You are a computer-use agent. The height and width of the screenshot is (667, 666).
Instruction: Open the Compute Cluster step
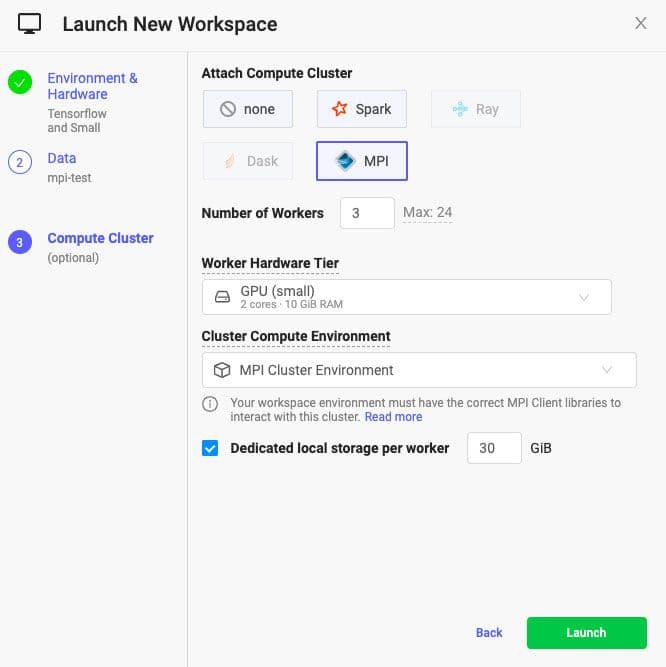100,238
